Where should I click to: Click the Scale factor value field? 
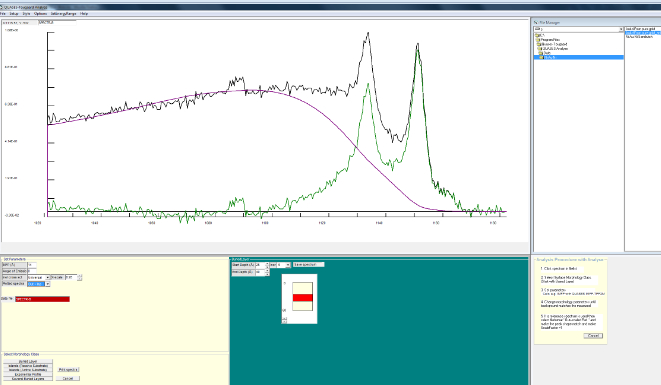click(71, 277)
